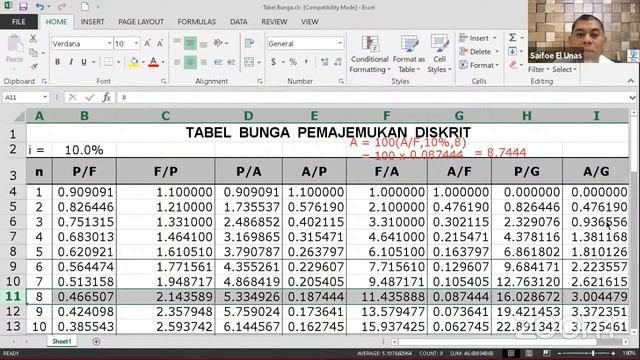
Task: Toggle Italic formatting
Action: click(71, 62)
